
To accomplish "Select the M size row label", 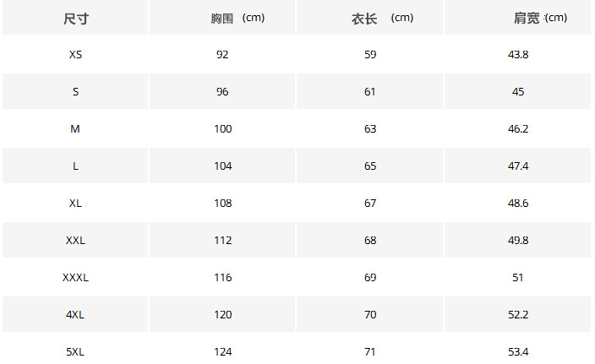I will (x=75, y=128).
